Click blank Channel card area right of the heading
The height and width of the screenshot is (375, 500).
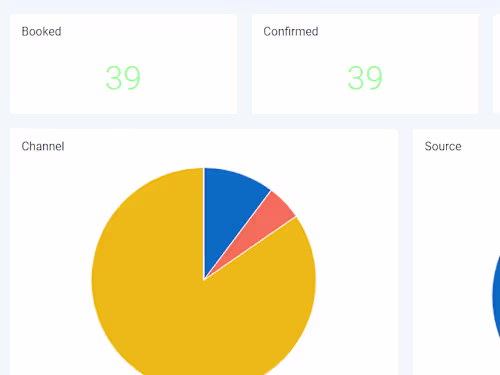233,146
